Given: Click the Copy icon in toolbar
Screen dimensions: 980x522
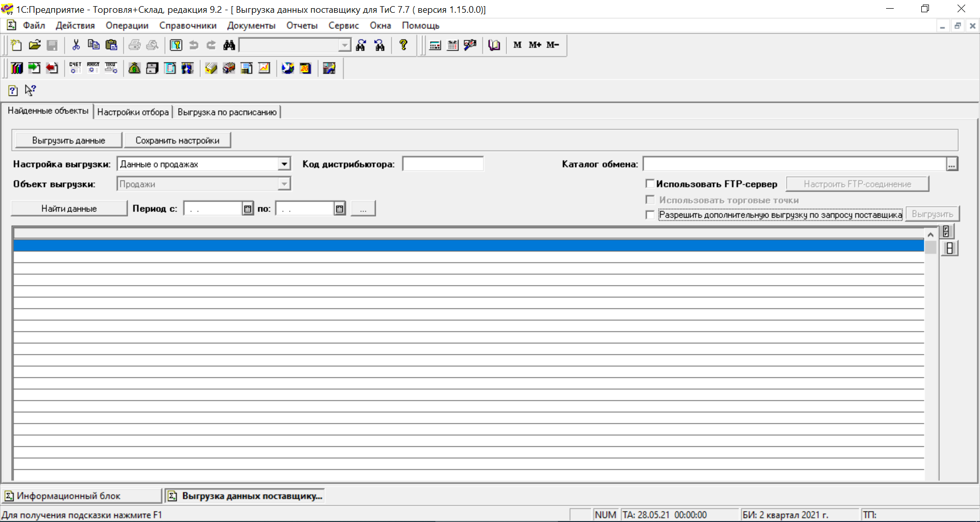Looking at the screenshot, I should tap(93, 45).
